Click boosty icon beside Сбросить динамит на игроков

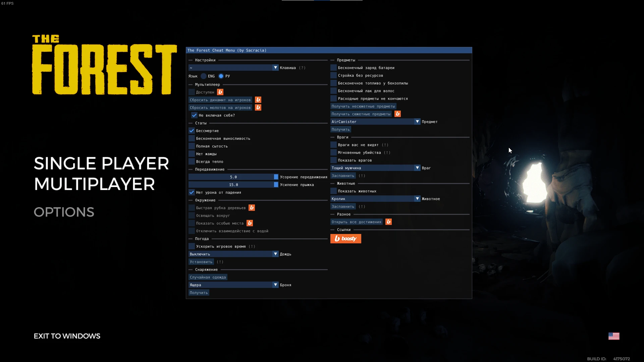[258, 100]
